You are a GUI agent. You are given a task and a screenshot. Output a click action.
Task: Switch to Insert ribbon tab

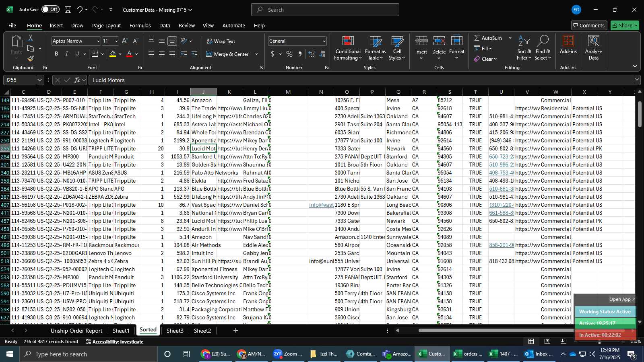(56, 25)
